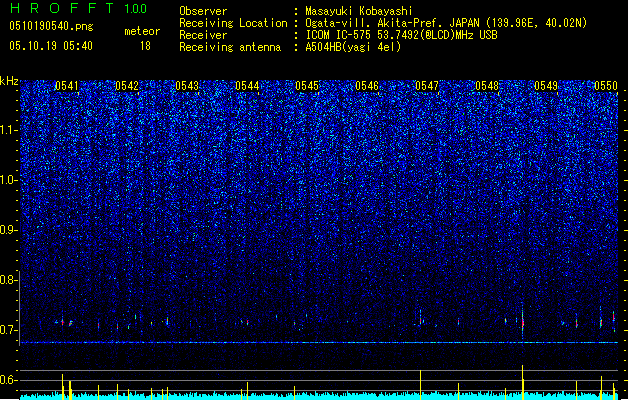Screen dimensions: 629x400
Task: Click the Observer label
Action: [x=203, y=11]
